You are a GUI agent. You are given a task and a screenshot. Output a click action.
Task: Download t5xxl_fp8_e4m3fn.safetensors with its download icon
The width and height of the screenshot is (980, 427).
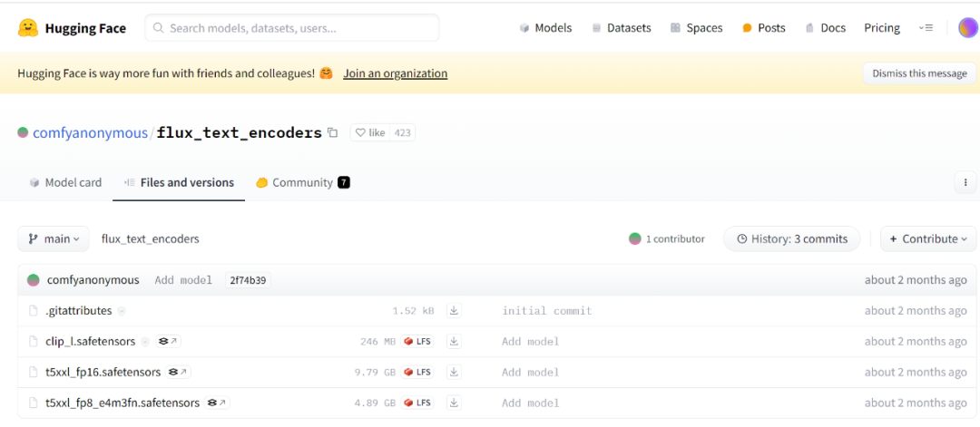[455, 403]
